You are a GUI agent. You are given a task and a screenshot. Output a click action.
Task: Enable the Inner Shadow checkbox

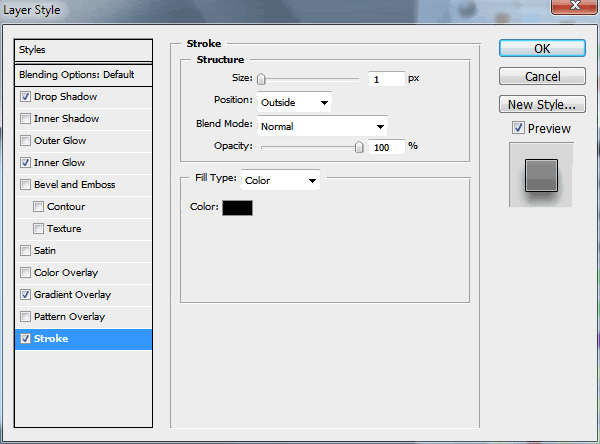[25, 119]
